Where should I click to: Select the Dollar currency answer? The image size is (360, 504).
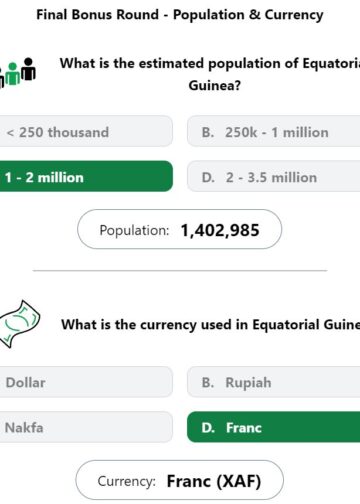click(86, 382)
